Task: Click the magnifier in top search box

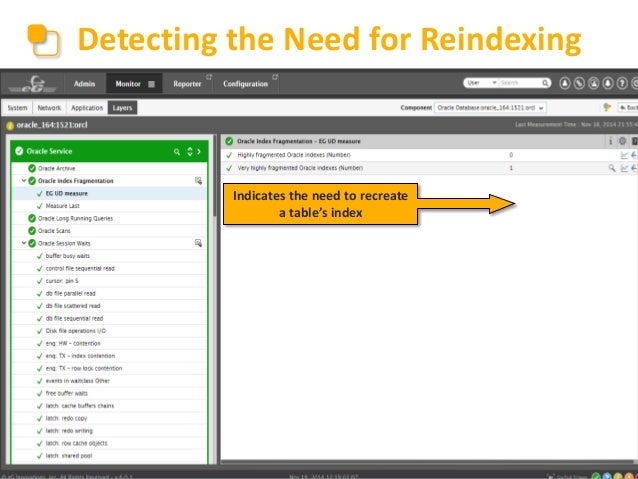Action: pyautogui.click(x=545, y=83)
